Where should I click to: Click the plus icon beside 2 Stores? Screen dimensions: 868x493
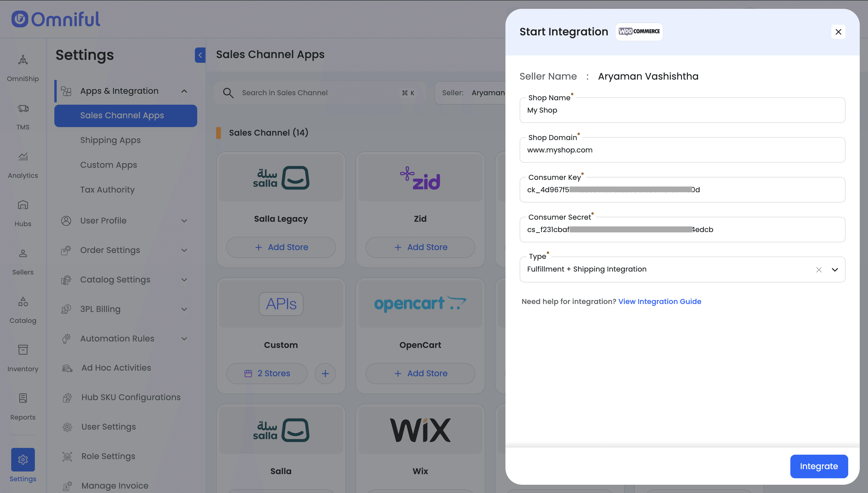point(325,374)
